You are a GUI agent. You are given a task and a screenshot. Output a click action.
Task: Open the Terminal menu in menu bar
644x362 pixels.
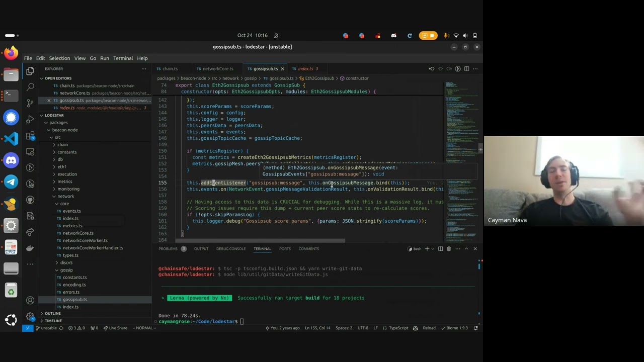(123, 58)
